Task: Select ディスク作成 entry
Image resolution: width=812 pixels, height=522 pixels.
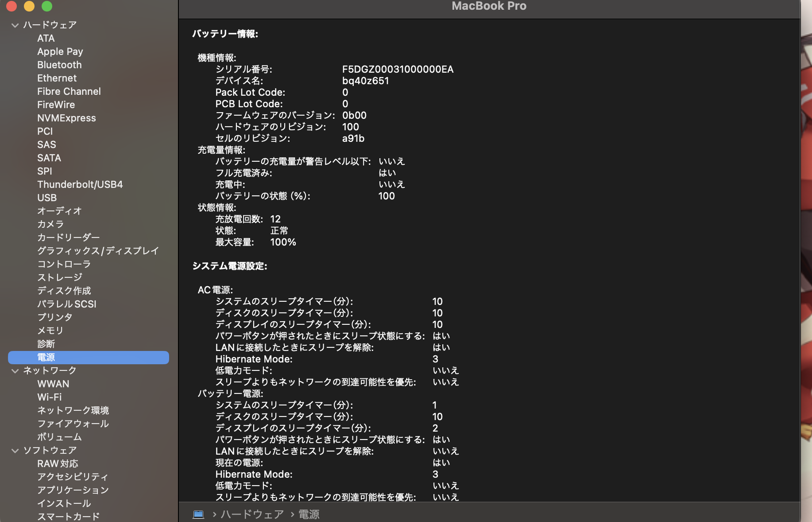Action: [x=64, y=291]
